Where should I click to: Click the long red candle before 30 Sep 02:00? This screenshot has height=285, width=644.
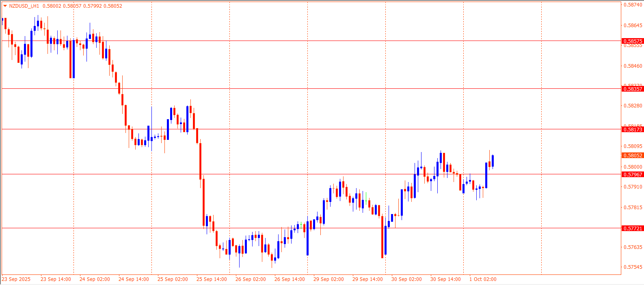click(x=382, y=237)
